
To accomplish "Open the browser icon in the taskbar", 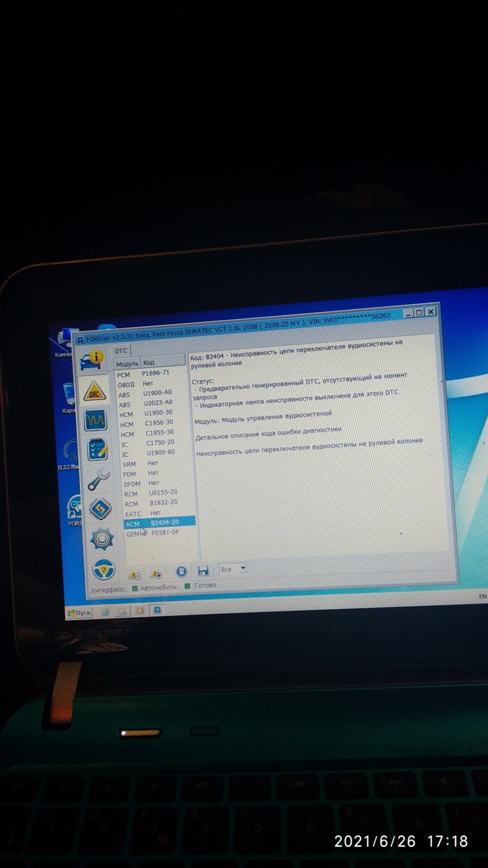I will pyautogui.click(x=105, y=612).
